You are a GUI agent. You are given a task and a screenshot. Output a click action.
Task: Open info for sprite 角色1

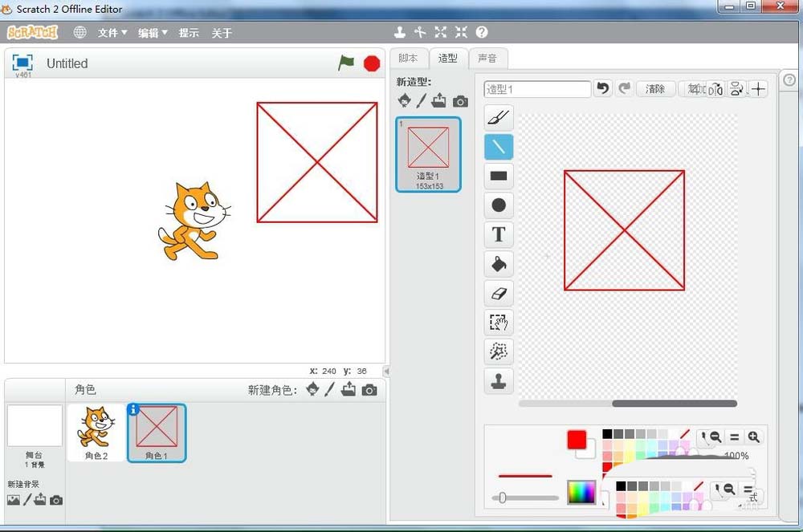(133, 409)
